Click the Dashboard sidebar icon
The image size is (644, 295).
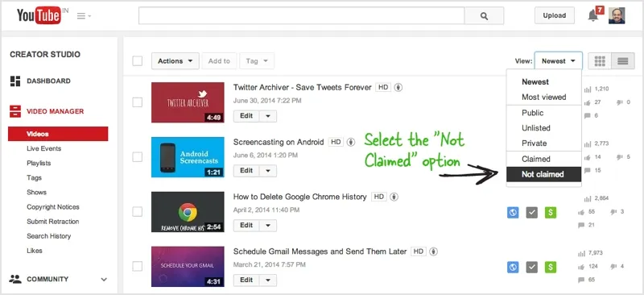(15, 81)
